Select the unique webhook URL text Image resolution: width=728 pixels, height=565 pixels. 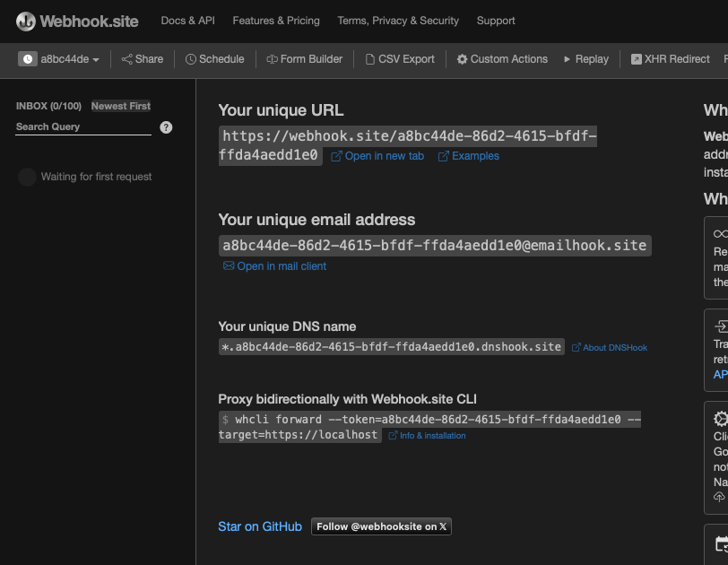[408, 145]
